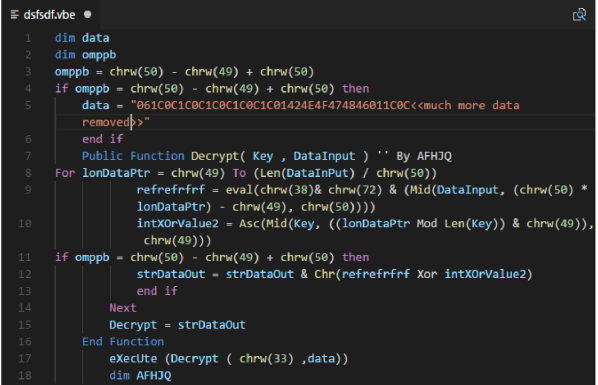
Task: Click 'dim AFHJQ' on line 18
Action: tap(140, 375)
